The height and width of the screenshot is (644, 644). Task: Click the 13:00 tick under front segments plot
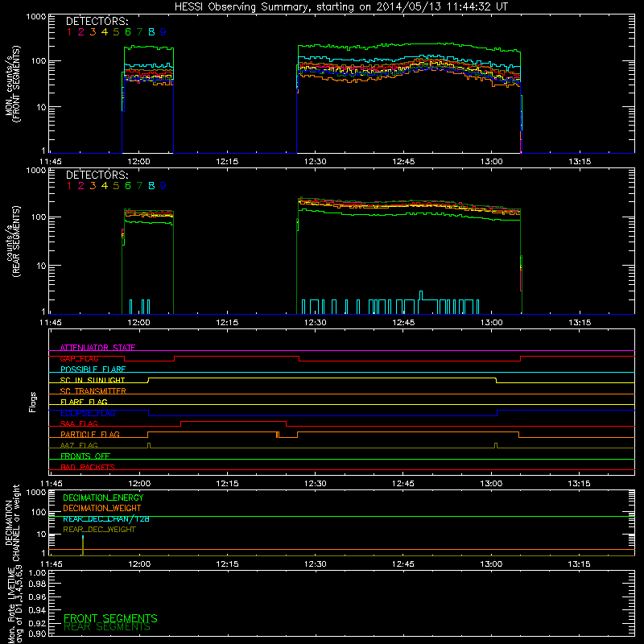pos(491,162)
